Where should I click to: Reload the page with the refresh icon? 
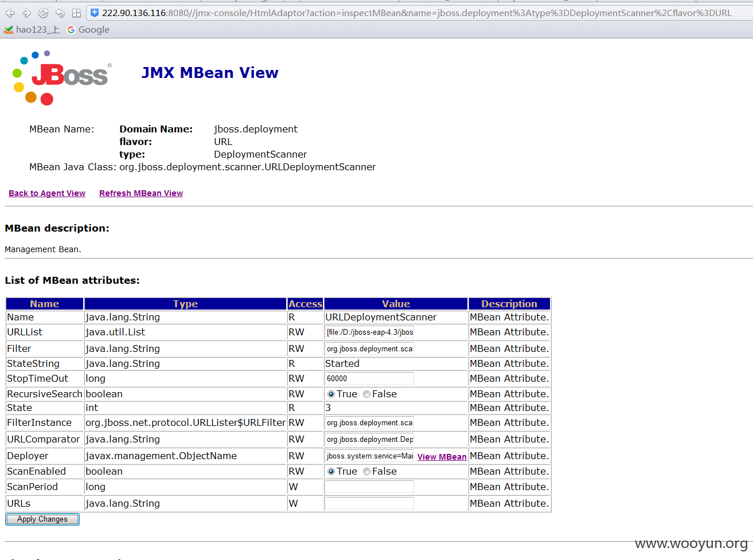tap(43, 13)
